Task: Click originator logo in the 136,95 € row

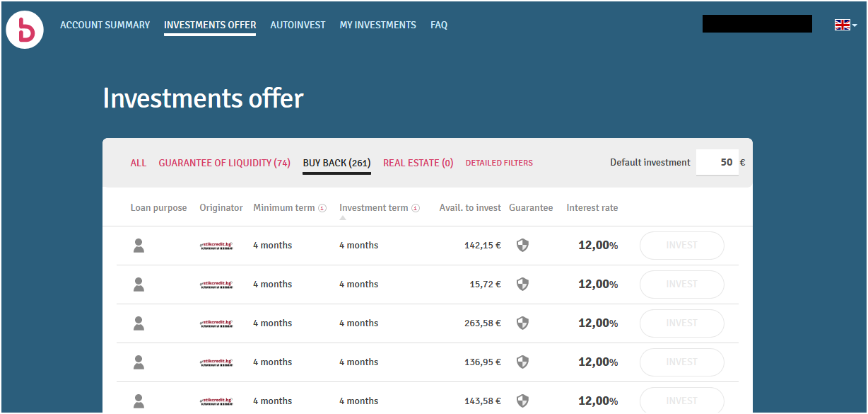Action: click(216, 362)
